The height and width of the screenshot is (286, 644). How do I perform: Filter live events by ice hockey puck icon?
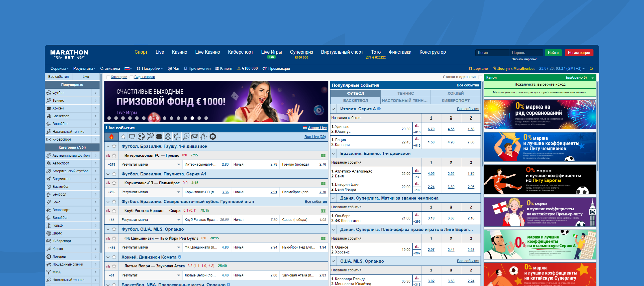coord(159,137)
